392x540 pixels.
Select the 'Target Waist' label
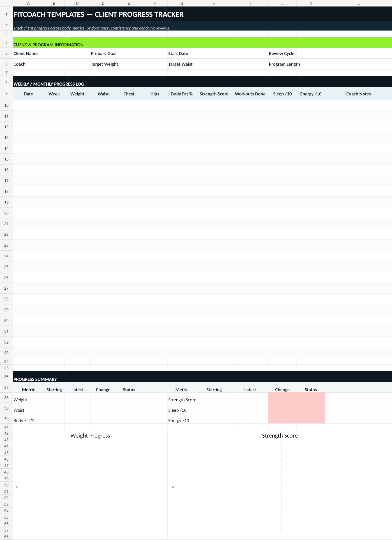coord(180,64)
